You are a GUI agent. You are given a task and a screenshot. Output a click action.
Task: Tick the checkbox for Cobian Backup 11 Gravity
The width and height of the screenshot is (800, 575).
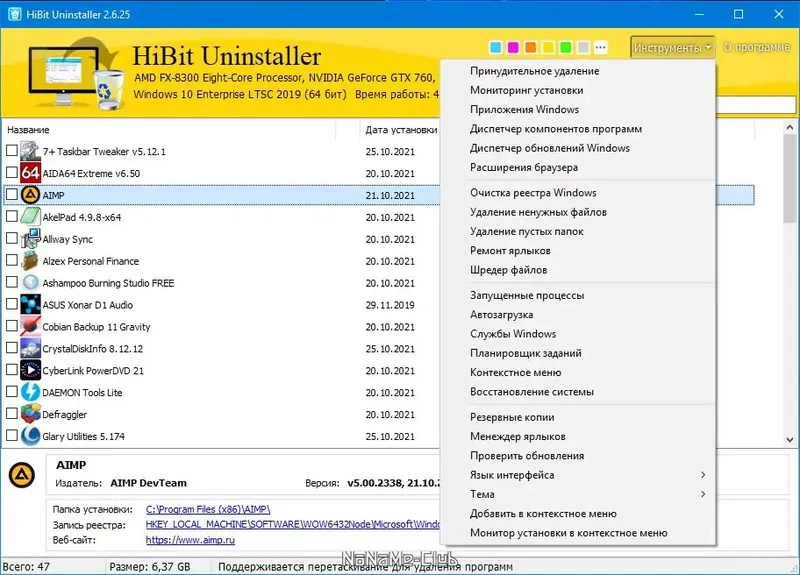pos(12,326)
